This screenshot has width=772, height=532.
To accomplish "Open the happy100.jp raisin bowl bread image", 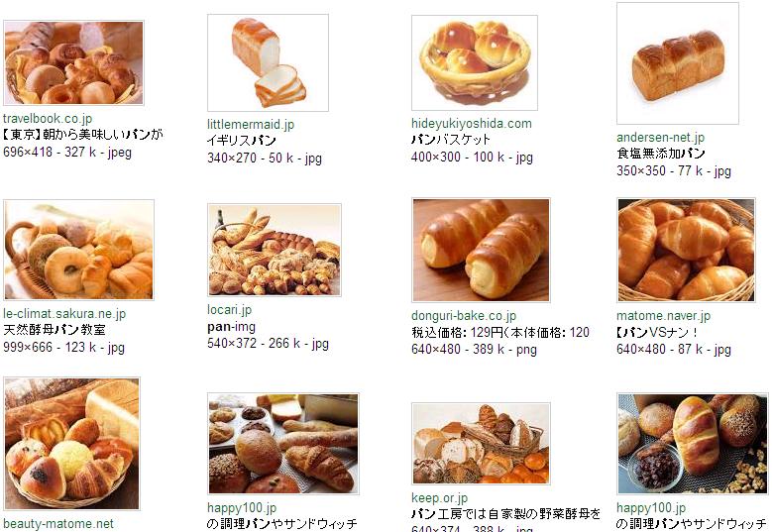I will [x=693, y=444].
